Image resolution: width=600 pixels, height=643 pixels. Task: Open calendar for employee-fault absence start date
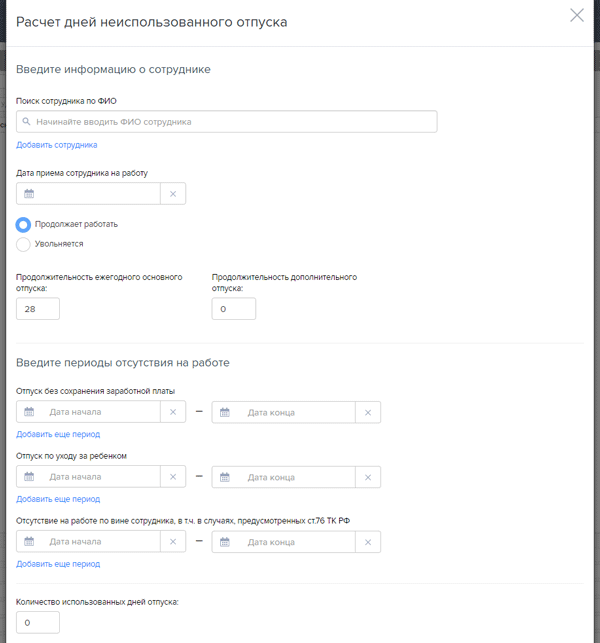[29, 541]
